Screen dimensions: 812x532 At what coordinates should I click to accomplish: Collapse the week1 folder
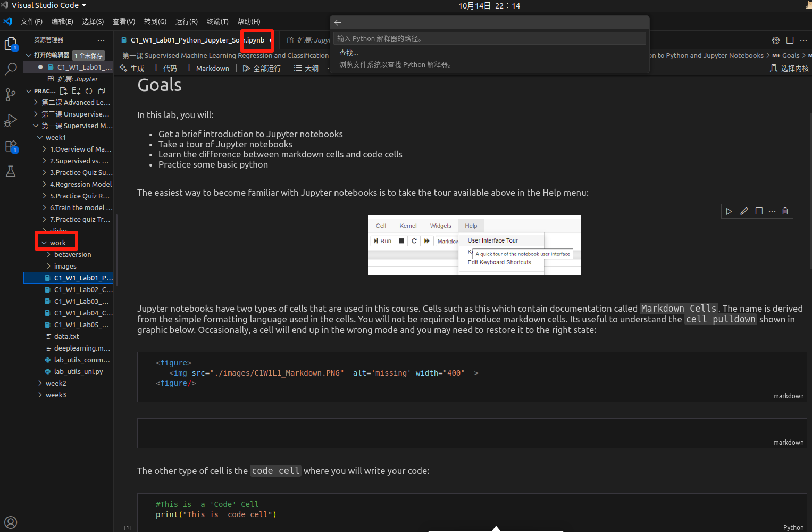(52, 137)
